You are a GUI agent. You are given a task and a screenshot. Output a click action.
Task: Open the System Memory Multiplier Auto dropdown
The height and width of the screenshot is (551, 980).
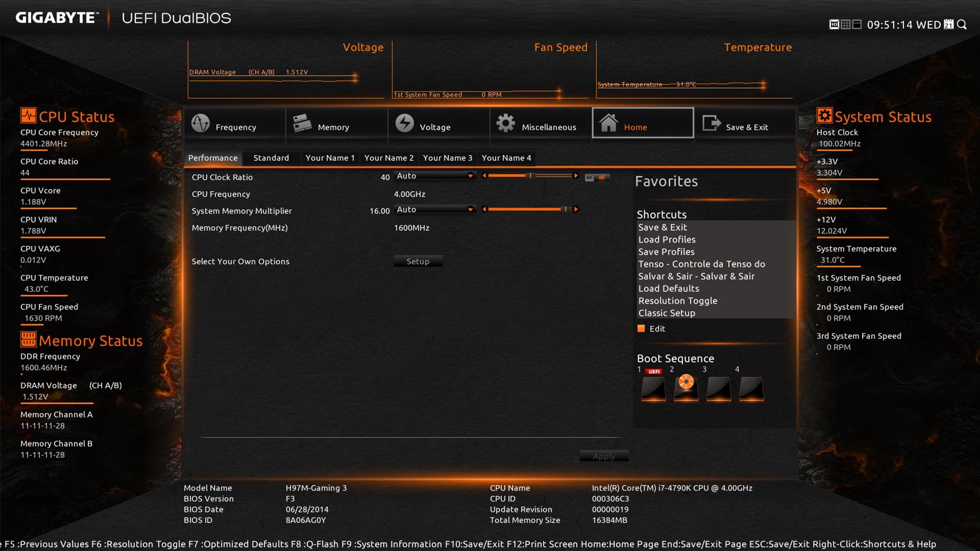(435, 210)
